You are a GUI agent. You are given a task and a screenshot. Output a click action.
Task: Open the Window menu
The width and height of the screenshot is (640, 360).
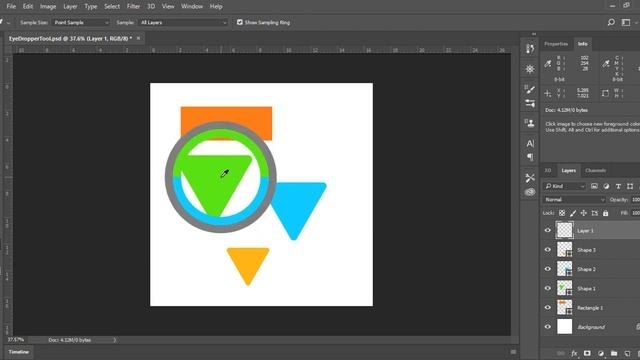(192, 7)
